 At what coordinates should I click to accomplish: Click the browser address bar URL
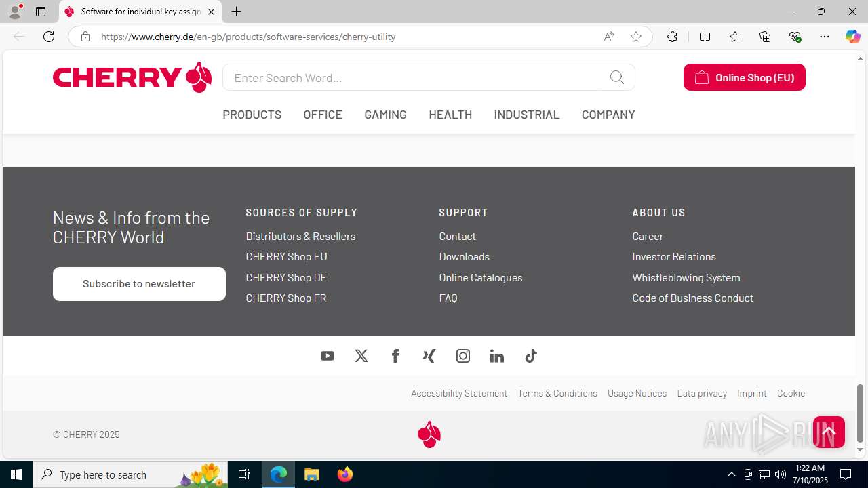click(x=248, y=37)
